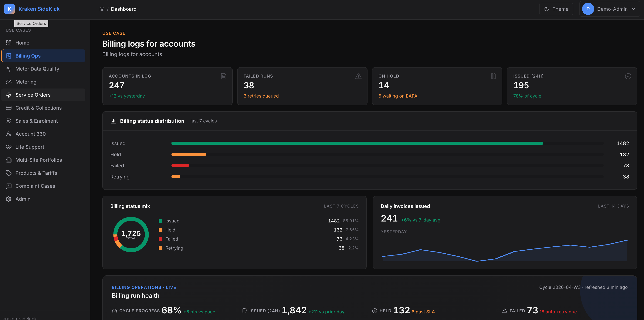644x320 pixels.
Task: Click the Complaint Cases message icon
Action: tap(9, 186)
